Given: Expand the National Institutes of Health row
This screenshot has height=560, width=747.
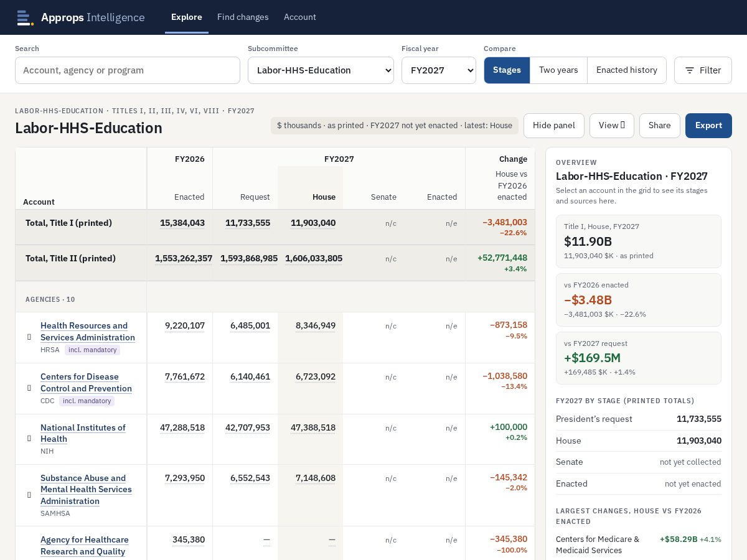Looking at the screenshot, I should point(29,438).
